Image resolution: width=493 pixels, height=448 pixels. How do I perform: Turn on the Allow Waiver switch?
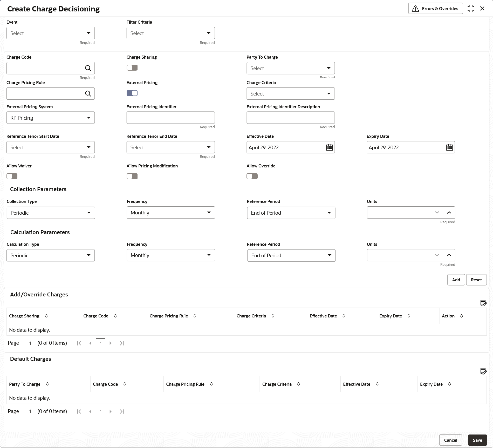pos(12,177)
